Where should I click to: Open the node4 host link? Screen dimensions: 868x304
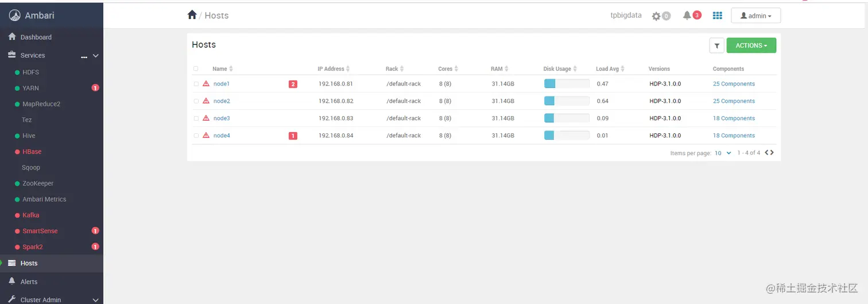coord(222,136)
